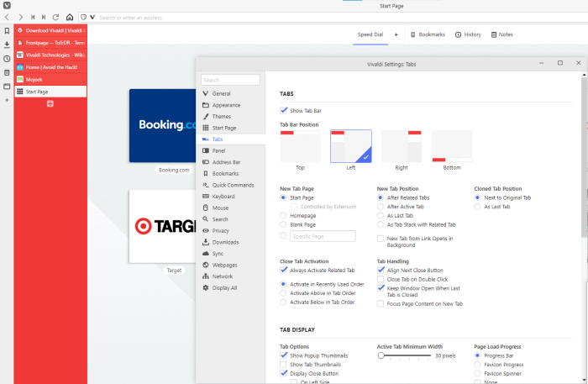Open the Downloads side panel

coord(7,45)
